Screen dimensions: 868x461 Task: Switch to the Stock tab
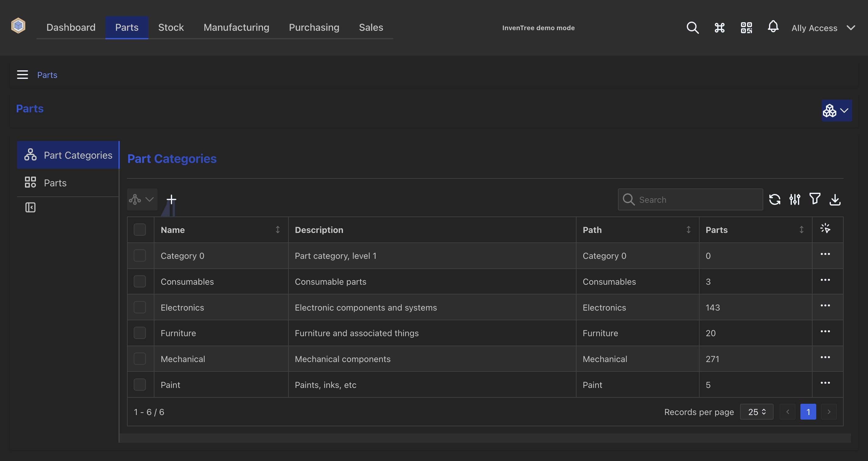(171, 27)
